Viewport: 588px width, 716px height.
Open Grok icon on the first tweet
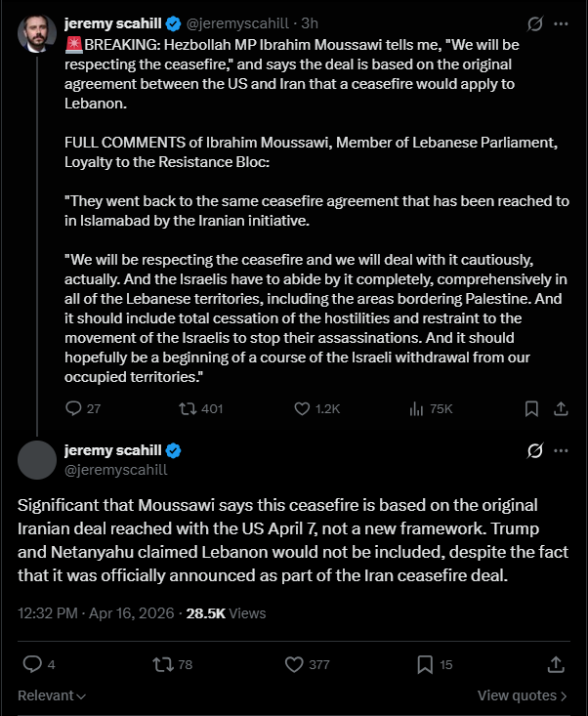[534, 22]
